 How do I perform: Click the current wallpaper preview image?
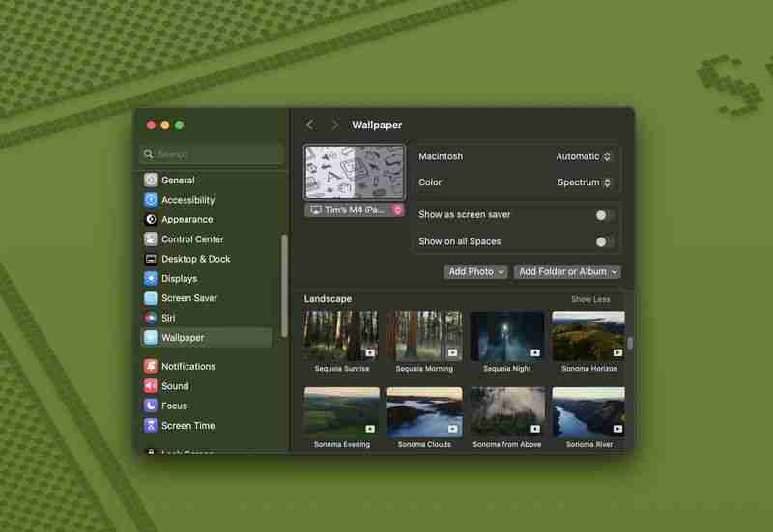pyautogui.click(x=355, y=173)
